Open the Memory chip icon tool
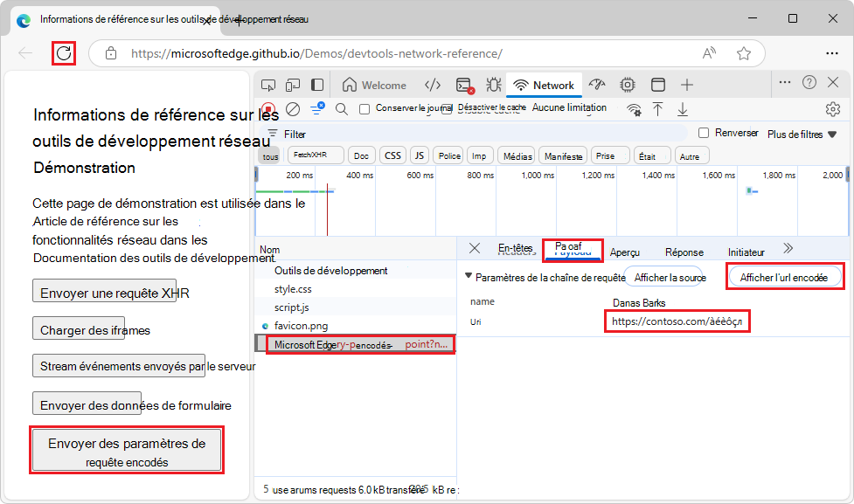 (628, 85)
